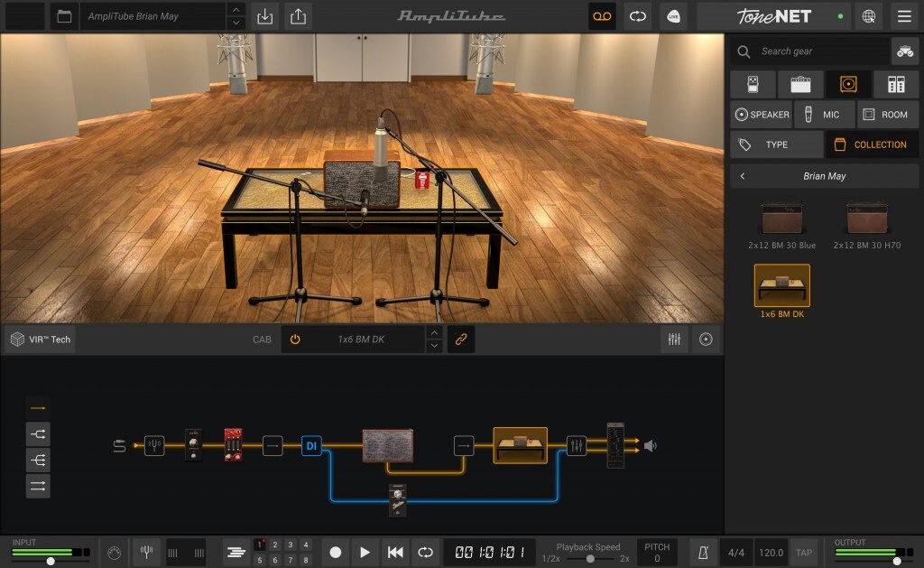Switch to the MIC tab
The image size is (924, 568).
click(x=824, y=115)
